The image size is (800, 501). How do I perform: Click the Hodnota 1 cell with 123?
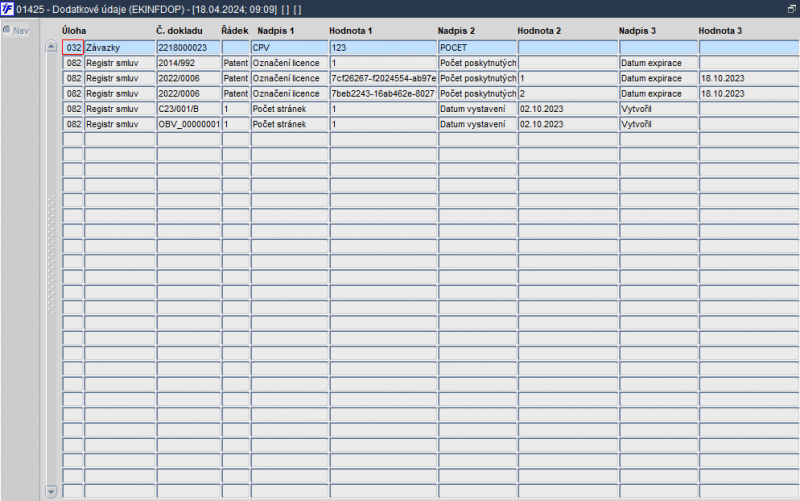pyautogui.click(x=383, y=47)
